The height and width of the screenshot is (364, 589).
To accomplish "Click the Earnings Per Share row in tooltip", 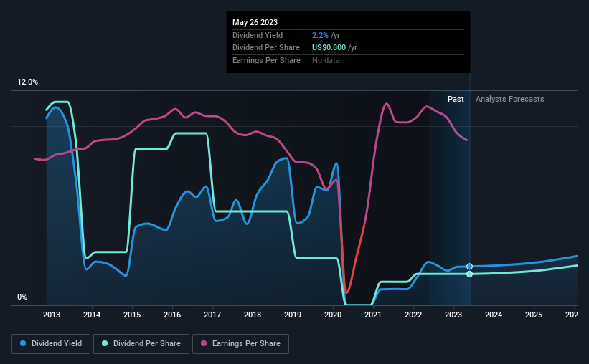I will [348, 60].
